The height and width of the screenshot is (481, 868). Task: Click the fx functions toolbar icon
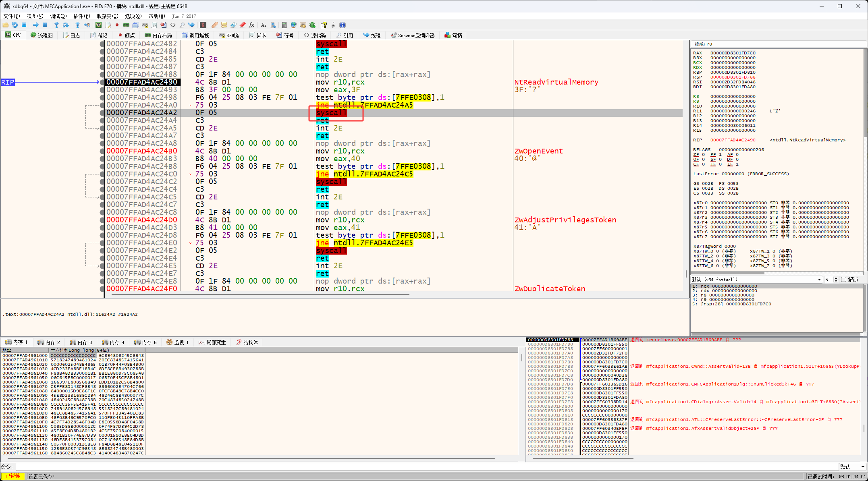coord(251,25)
